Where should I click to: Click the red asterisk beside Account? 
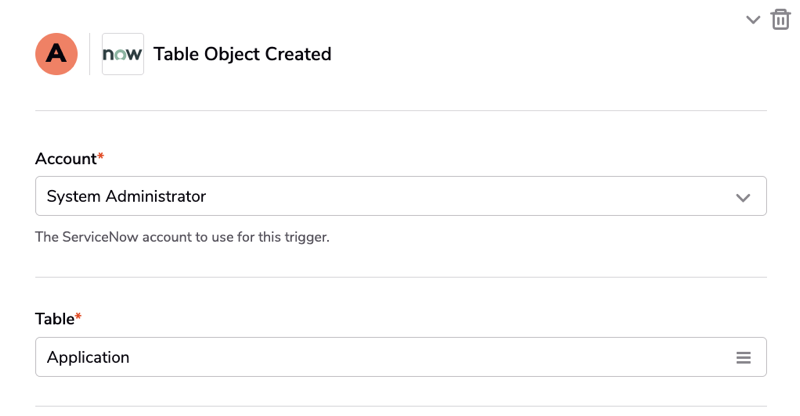coord(101,156)
